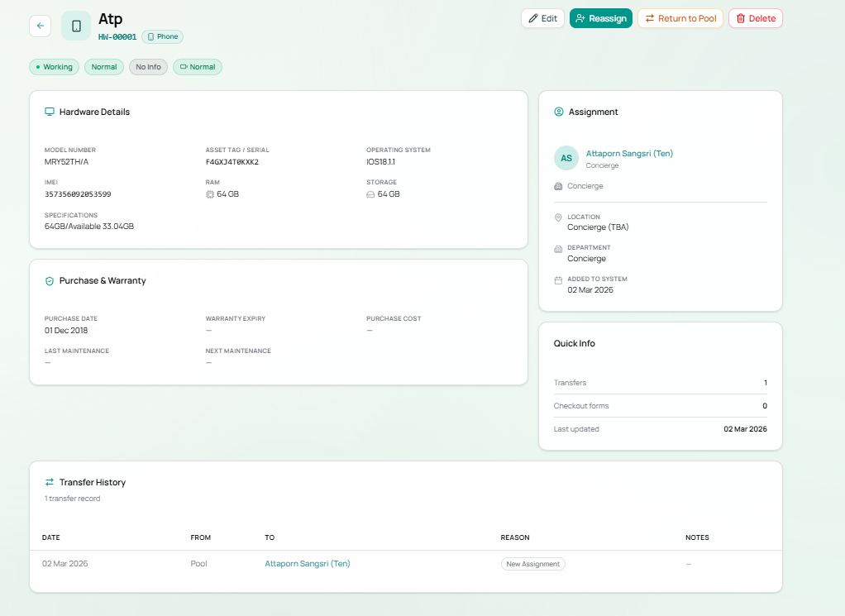The image size is (845, 616).
Task: Click the NOTES column header
Action: pos(697,537)
